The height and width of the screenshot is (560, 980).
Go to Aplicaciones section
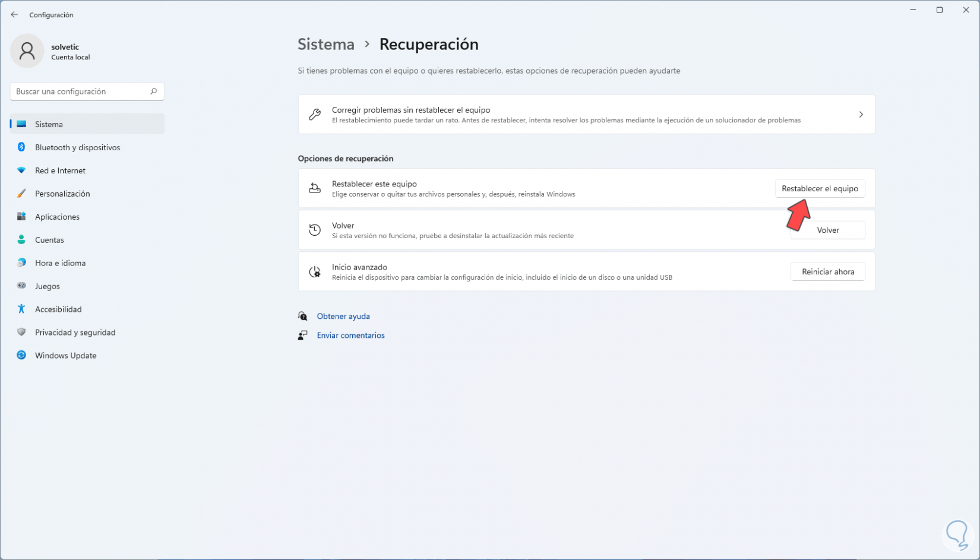[x=57, y=217]
